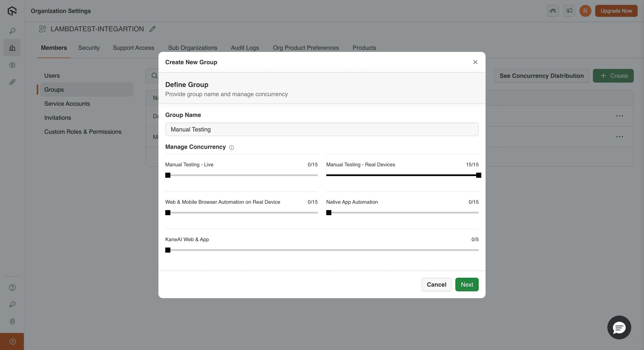Open billing via the dollar sidebar icon

12,65
